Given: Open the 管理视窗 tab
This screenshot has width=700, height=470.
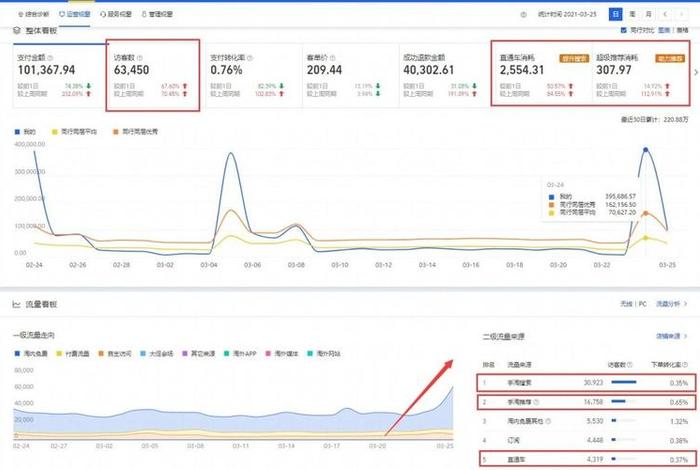Looking at the screenshot, I should point(157,14).
